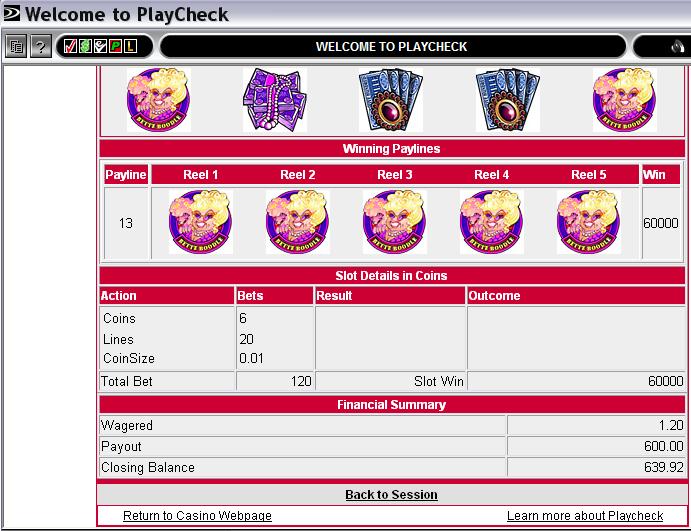
Task: Click the Reel 1 winning Betty Boodle symbol
Action: [201, 222]
